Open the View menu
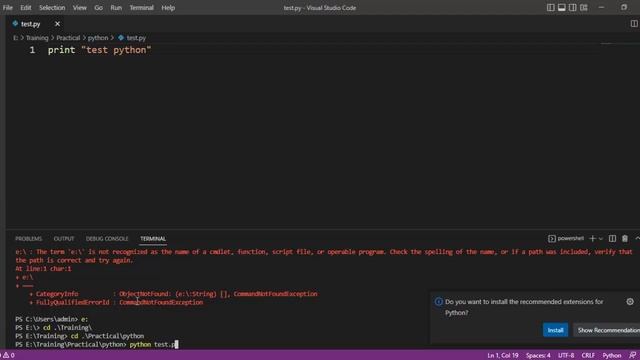 (79, 8)
